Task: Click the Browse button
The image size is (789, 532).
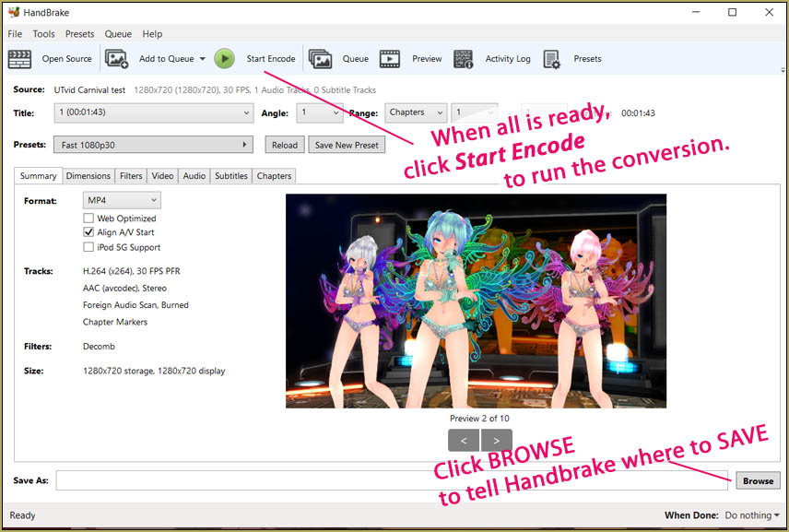Action: [758, 480]
